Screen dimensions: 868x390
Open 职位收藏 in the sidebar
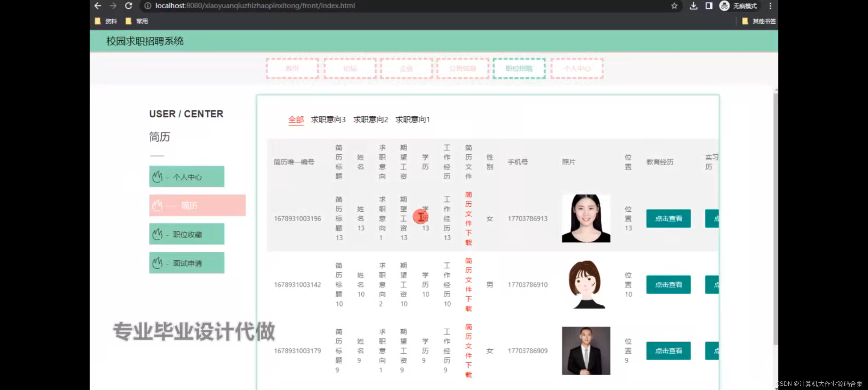pos(187,234)
